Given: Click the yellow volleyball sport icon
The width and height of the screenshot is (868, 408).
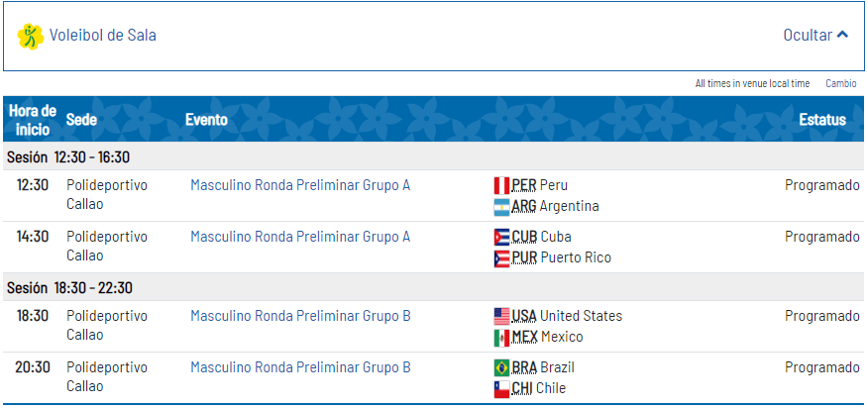Looking at the screenshot, I should point(31,36).
